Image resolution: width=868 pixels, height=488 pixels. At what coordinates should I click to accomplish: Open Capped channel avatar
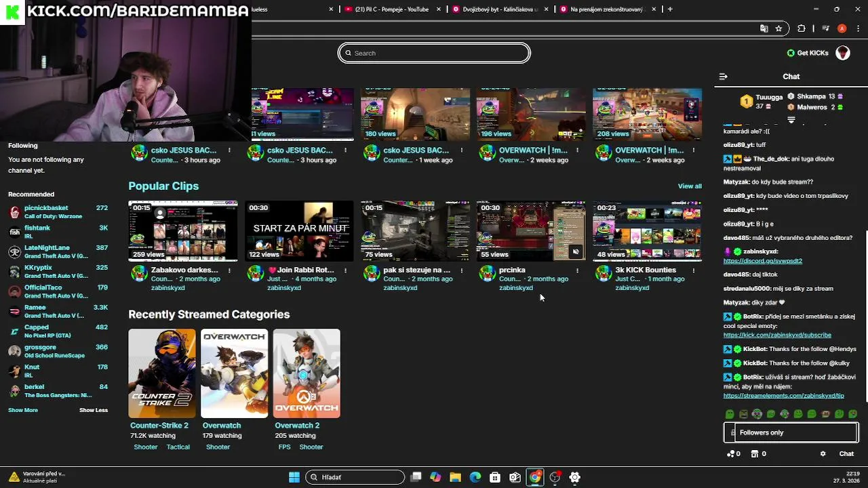pos(14,331)
